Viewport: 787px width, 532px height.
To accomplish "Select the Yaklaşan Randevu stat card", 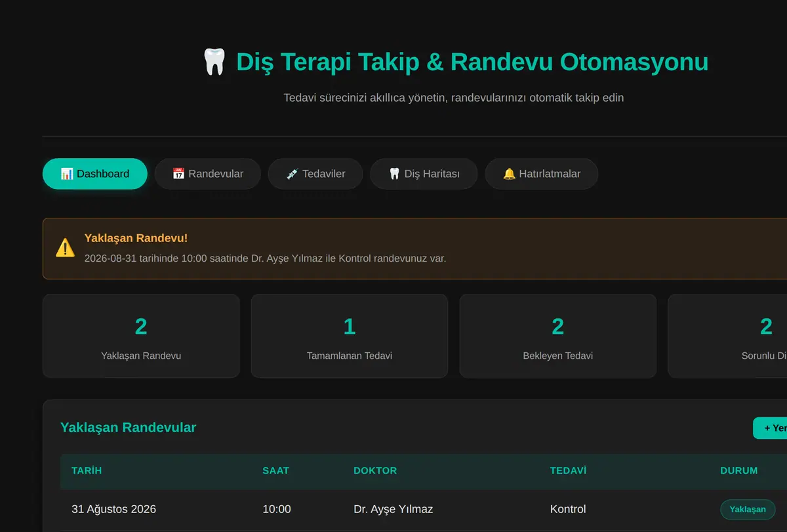I will tap(141, 336).
